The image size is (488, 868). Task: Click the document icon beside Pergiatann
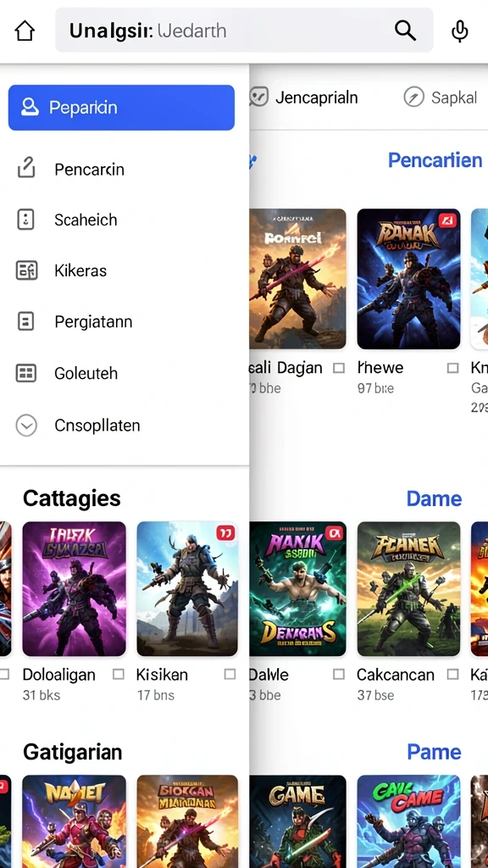[26, 321]
